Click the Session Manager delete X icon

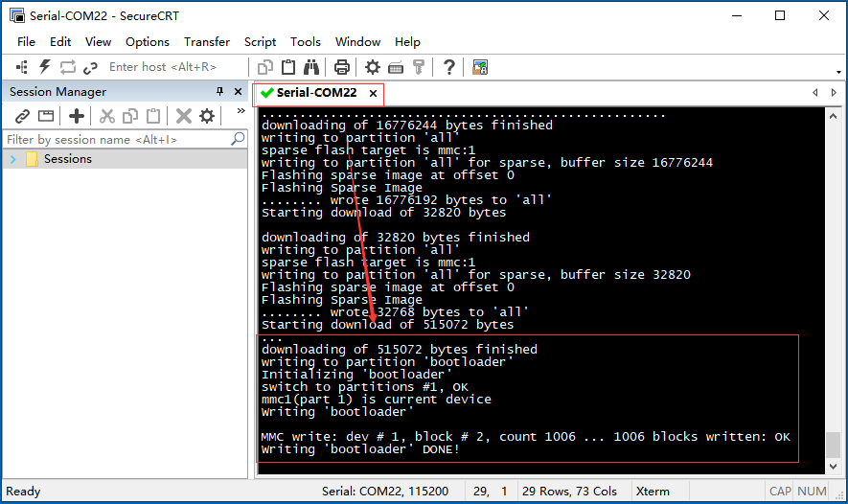184,116
